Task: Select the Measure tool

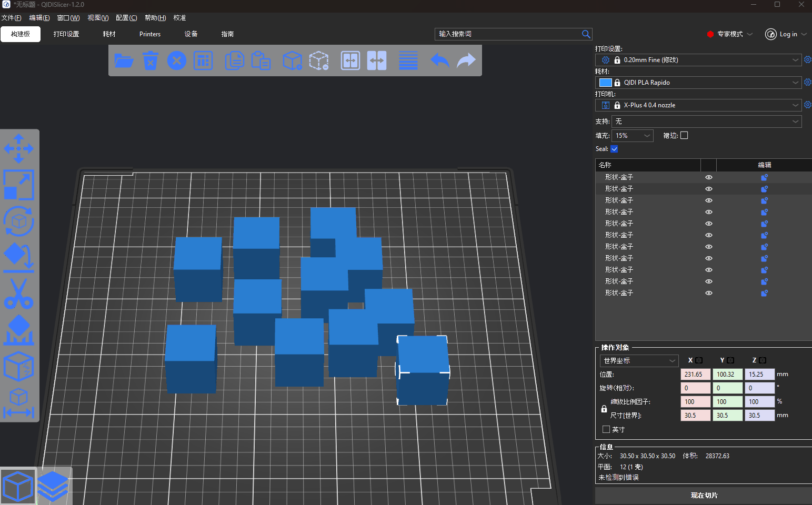Action: (x=19, y=403)
